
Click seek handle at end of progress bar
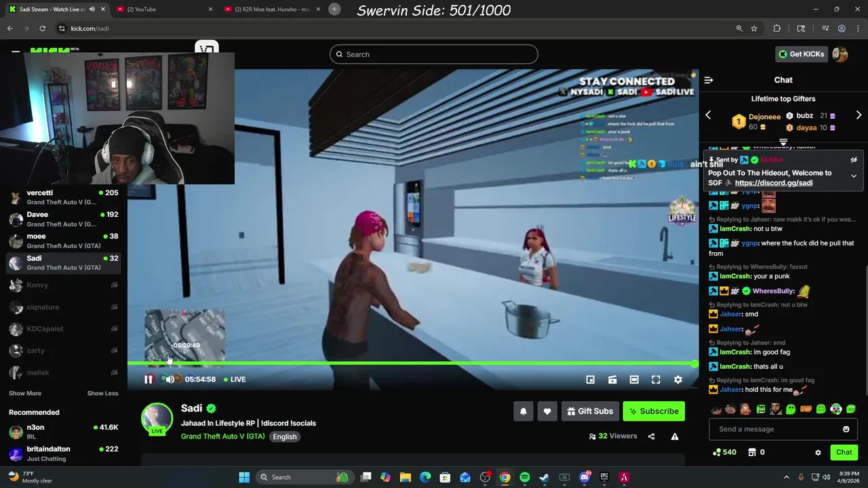[x=695, y=364]
